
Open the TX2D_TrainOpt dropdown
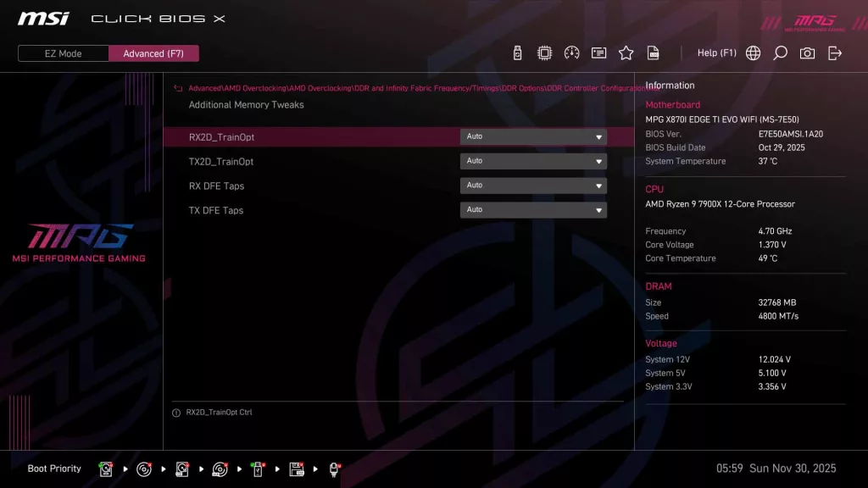(x=533, y=161)
